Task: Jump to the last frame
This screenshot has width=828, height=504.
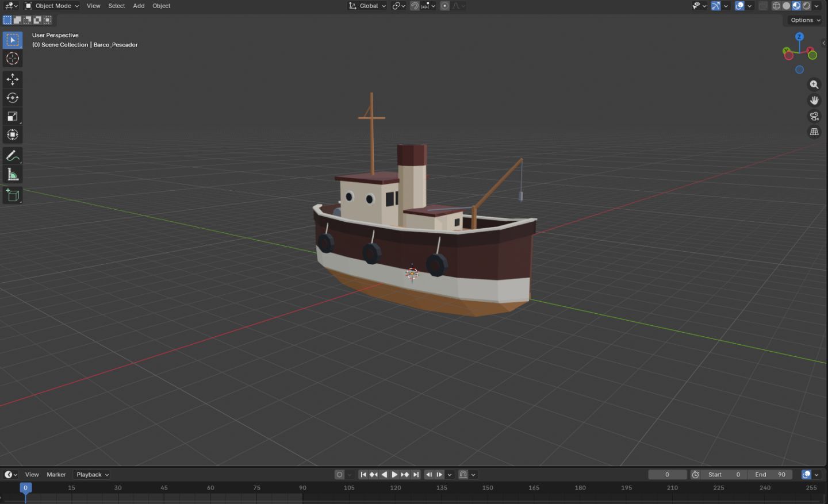Action: point(416,475)
